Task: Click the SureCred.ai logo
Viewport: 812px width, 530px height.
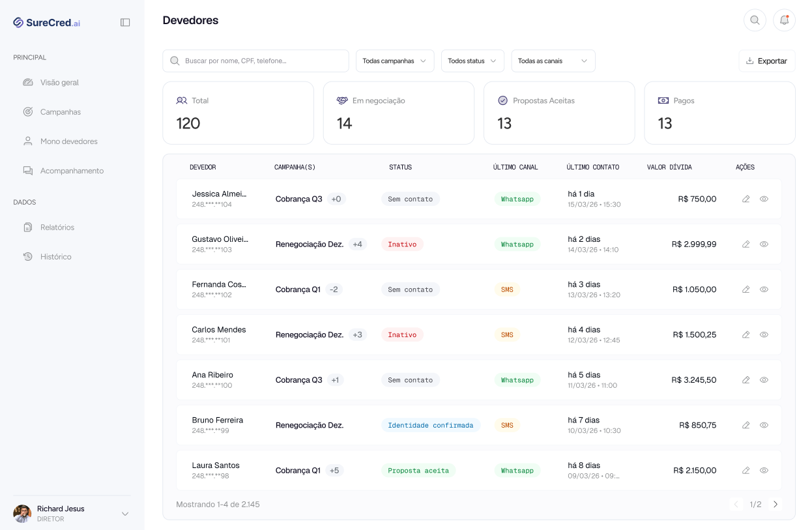Action: [47, 23]
